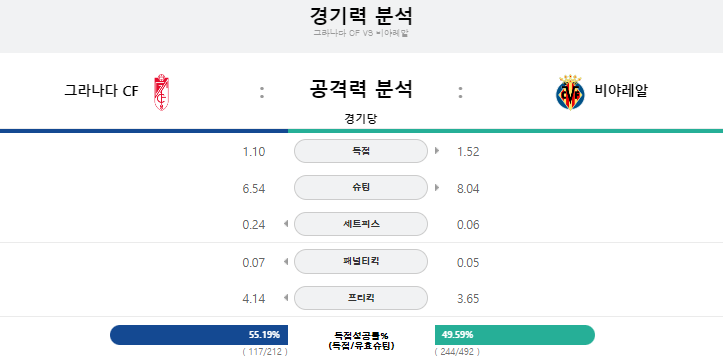Click the green 49.59% success rate bar
This screenshot has width=723, height=361.
[x=515, y=335]
